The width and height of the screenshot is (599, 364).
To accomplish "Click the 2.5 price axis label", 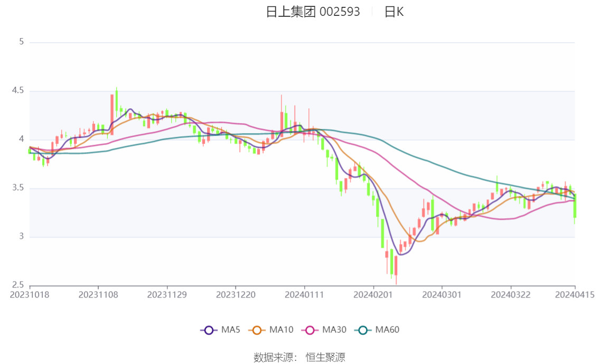I will coord(18,285).
